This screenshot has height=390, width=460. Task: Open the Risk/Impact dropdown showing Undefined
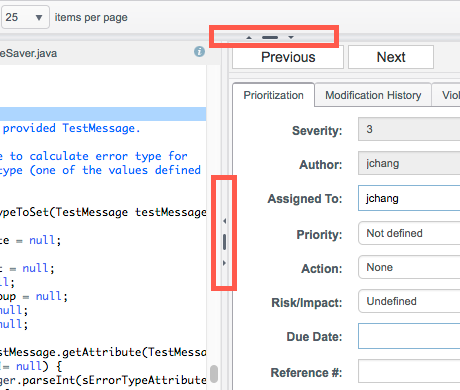[409, 301]
